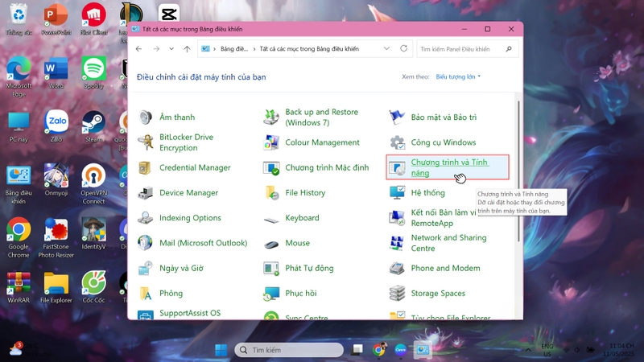Click the Chương trình và Tính năng link
The width and height of the screenshot is (644, 362).
[449, 167]
